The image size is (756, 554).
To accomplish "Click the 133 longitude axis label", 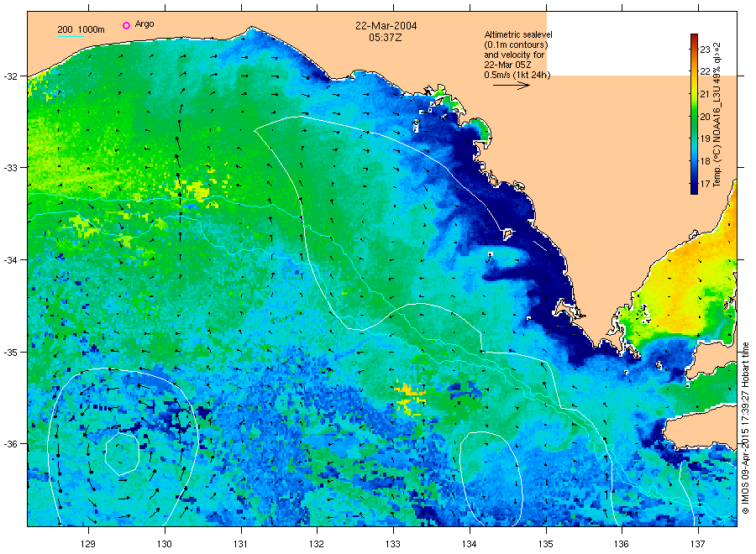I will click(393, 544).
